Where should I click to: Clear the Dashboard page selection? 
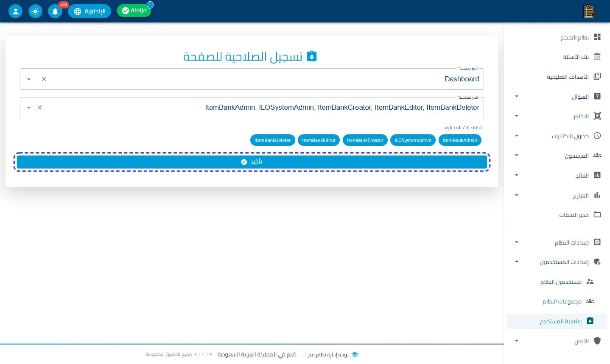coord(44,79)
